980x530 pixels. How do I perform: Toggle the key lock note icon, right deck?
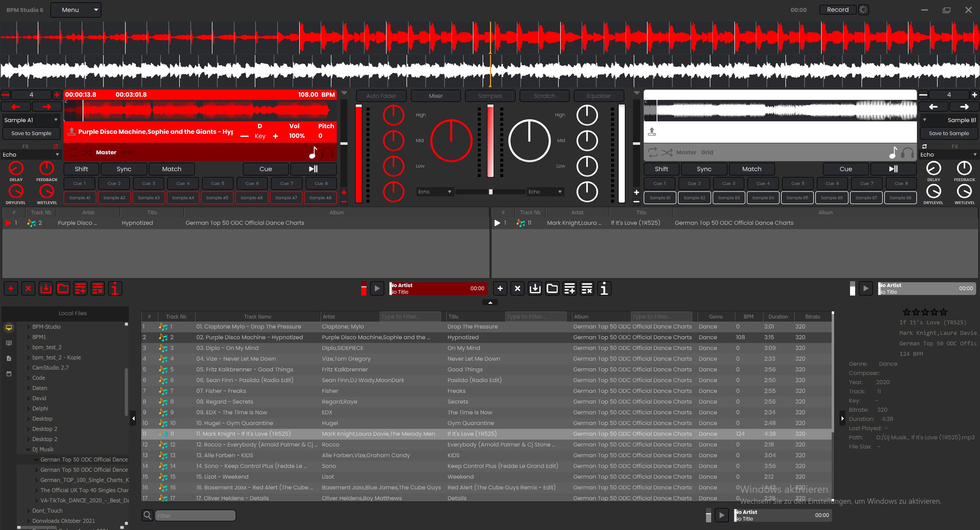point(893,153)
